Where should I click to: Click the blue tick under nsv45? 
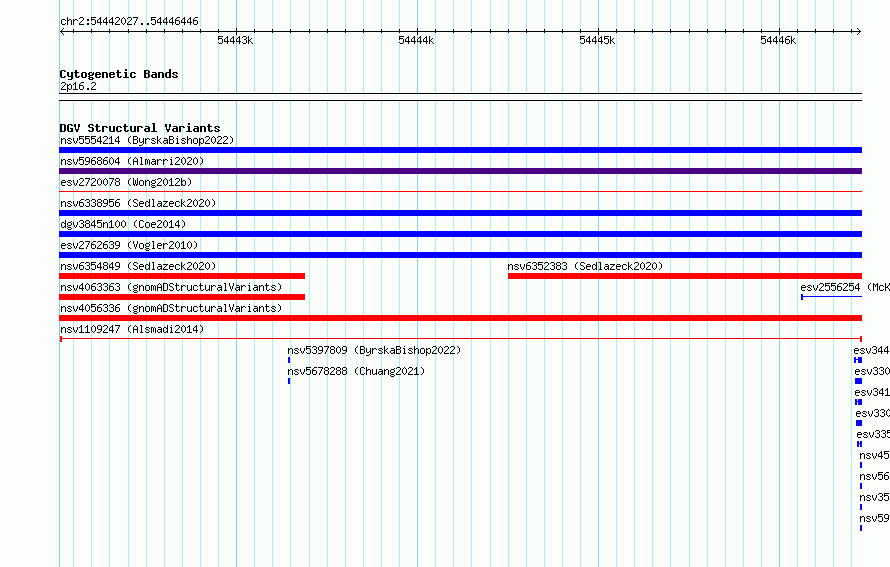(860, 465)
